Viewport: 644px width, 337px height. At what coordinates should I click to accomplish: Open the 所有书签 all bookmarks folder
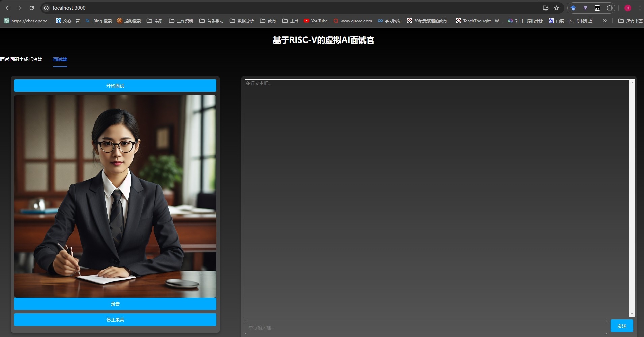point(630,21)
